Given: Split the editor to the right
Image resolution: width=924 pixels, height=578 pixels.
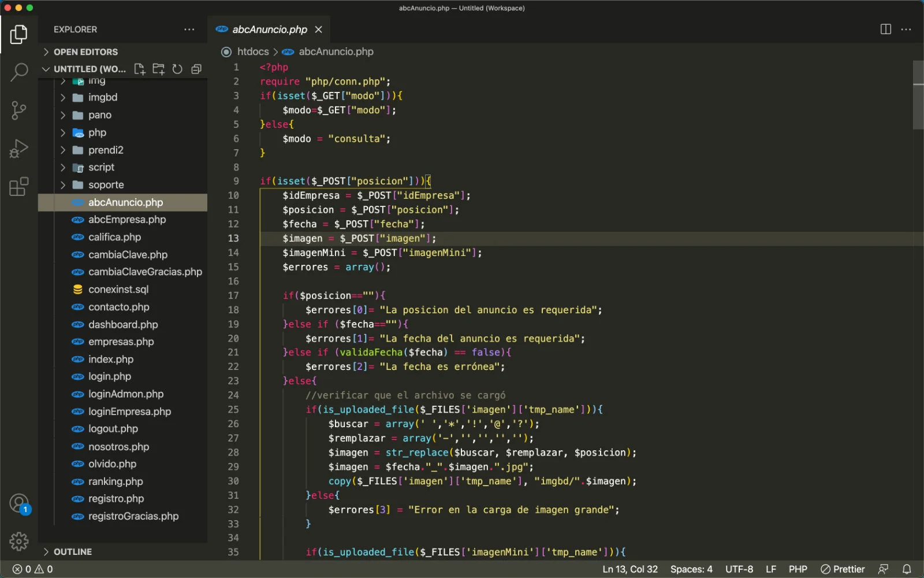Looking at the screenshot, I should pos(885,29).
